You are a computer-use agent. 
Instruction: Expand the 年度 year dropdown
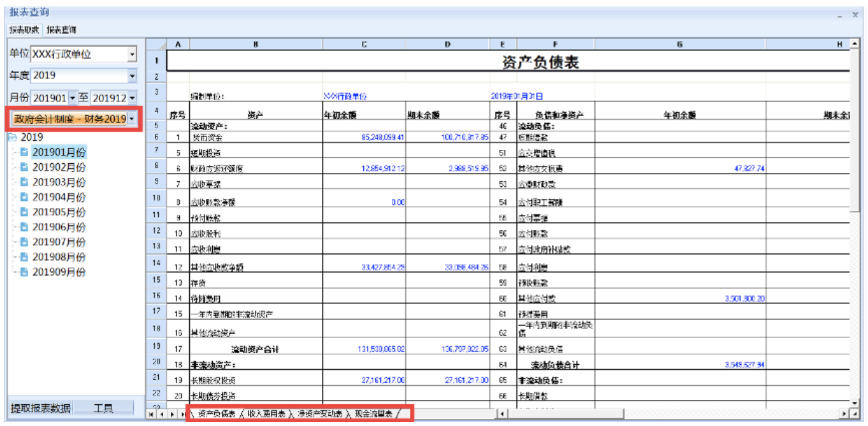(132, 76)
